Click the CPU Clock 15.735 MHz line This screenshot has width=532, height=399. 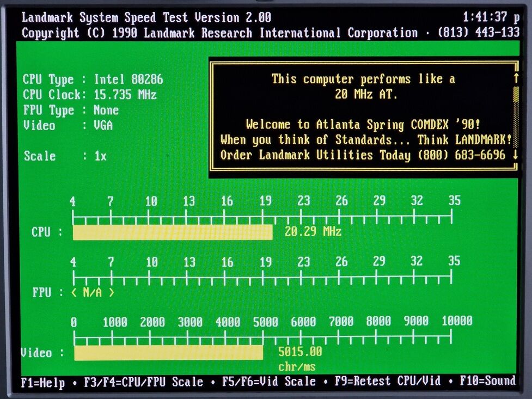(89, 95)
